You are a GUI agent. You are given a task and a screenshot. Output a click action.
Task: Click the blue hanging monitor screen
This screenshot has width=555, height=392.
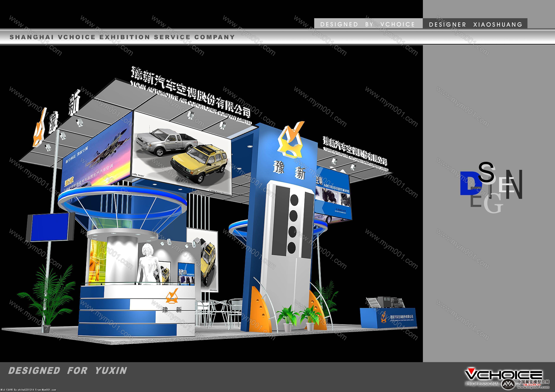pyautogui.click(x=50, y=227)
